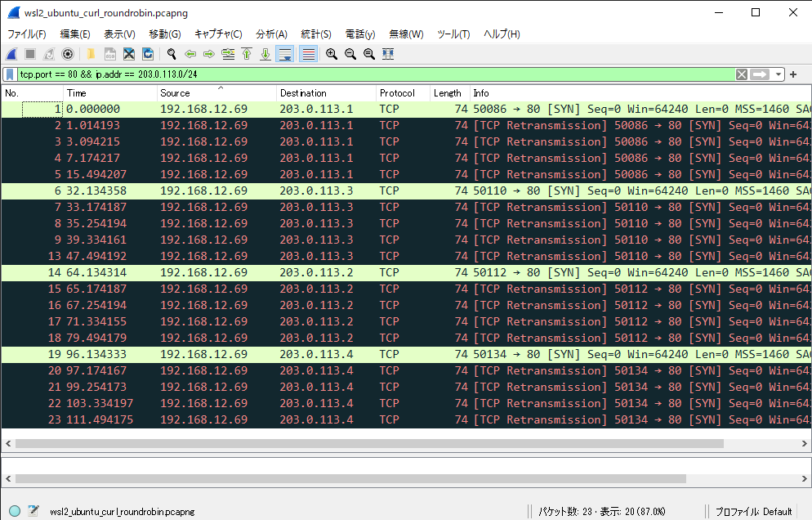Open the キャプチャ(C) menu
This screenshot has height=520, width=812.
[218, 34]
